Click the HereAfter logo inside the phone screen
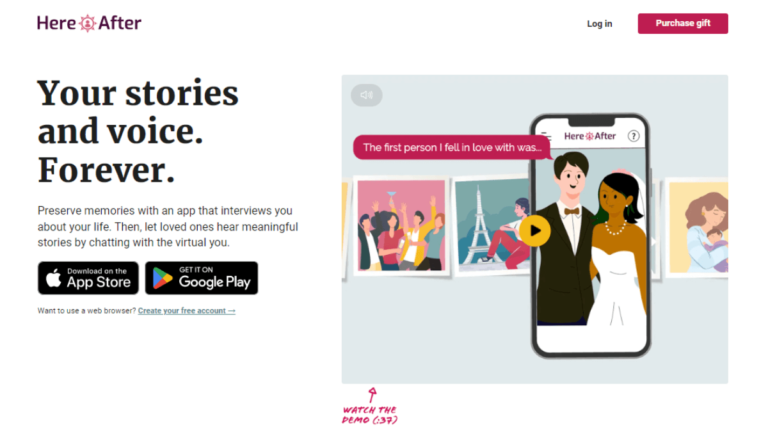768x434 pixels. pyautogui.click(x=590, y=136)
